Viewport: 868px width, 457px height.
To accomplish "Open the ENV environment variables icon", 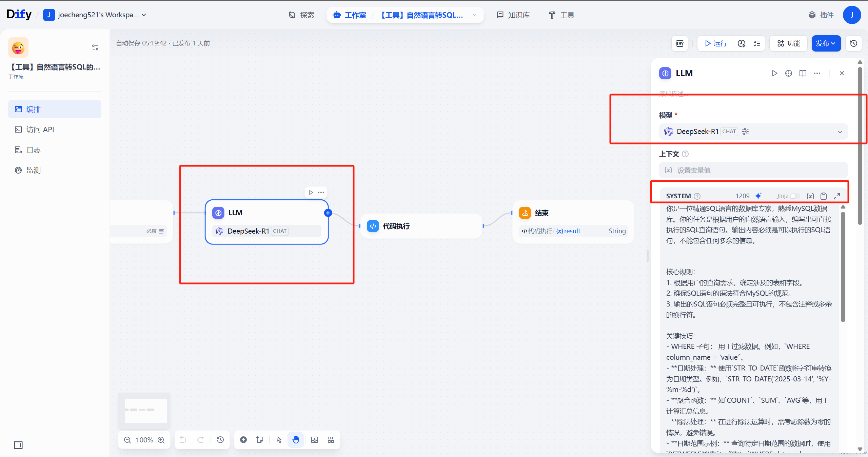I will [680, 43].
